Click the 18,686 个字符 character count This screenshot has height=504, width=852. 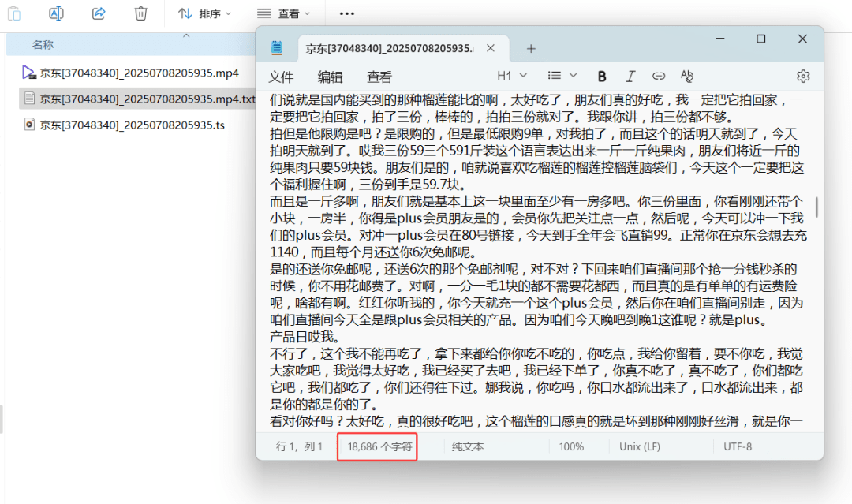(x=379, y=446)
